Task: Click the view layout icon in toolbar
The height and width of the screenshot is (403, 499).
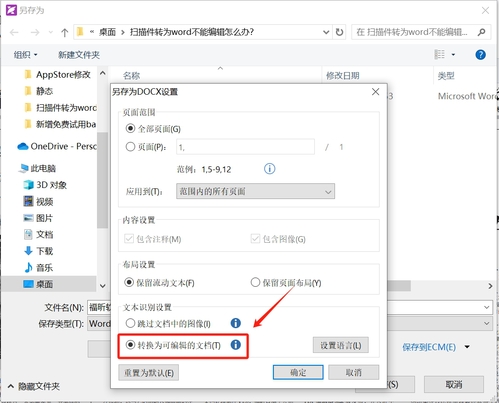Action: [440, 54]
